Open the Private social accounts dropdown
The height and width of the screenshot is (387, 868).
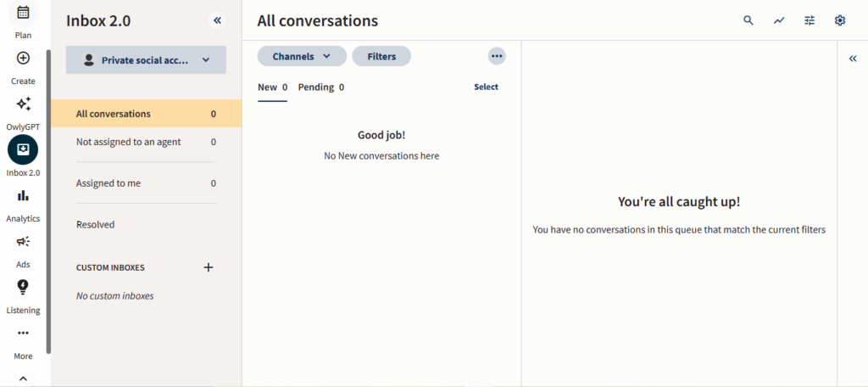point(146,60)
